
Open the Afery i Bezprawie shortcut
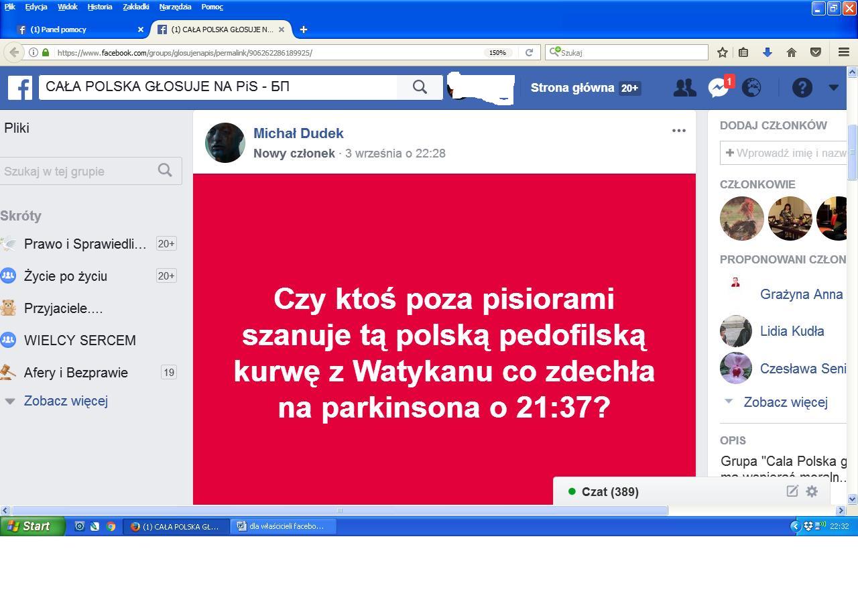[x=76, y=373]
